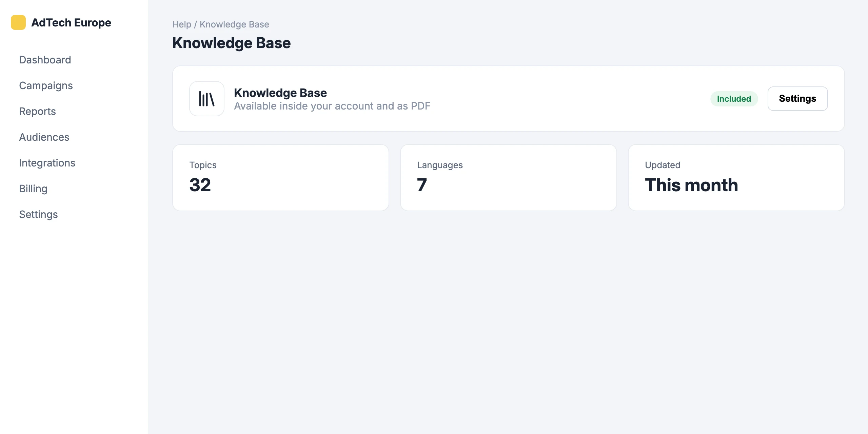The image size is (868, 434).
Task: Open the Integrations page
Action: pos(47,163)
